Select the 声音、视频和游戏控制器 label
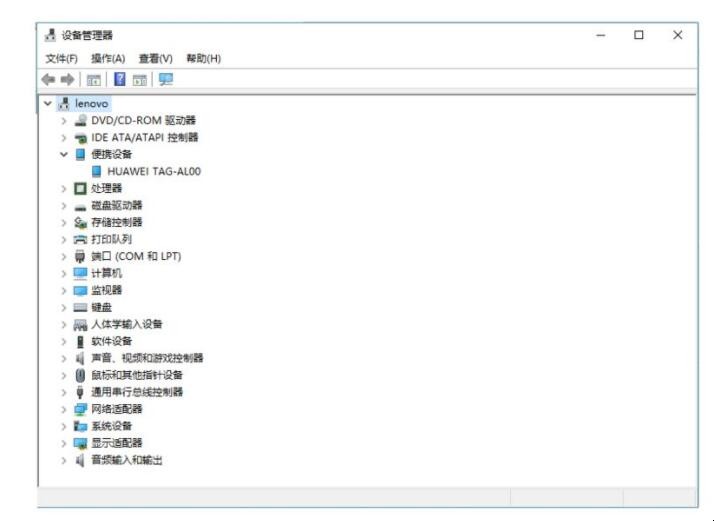The height and width of the screenshot is (521, 714). pos(147,358)
